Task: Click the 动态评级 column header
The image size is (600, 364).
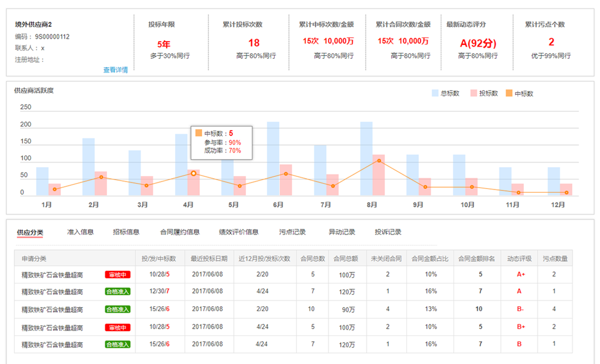Action: coord(519,259)
